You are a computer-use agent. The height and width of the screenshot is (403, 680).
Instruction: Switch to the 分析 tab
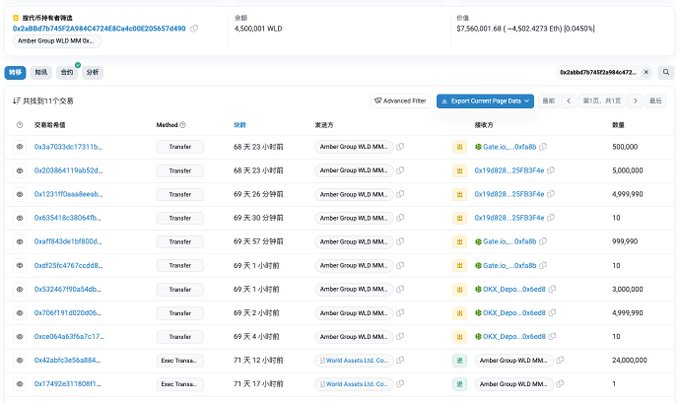point(92,72)
